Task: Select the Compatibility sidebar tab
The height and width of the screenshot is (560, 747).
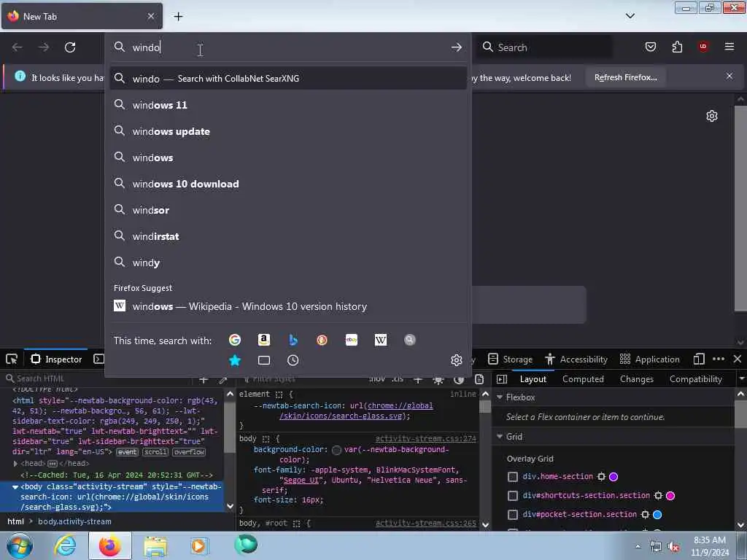Action: tap(695, 379)
